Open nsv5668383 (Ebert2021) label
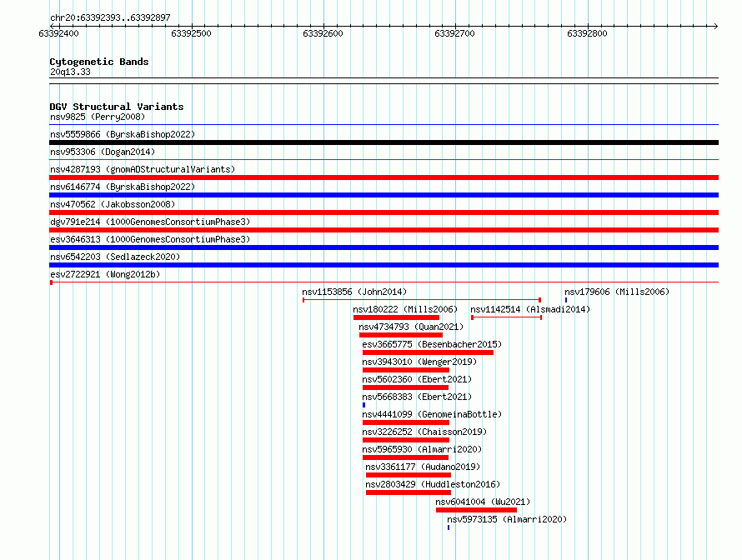The height and width of the screenshot is (560, 742). 417,397
